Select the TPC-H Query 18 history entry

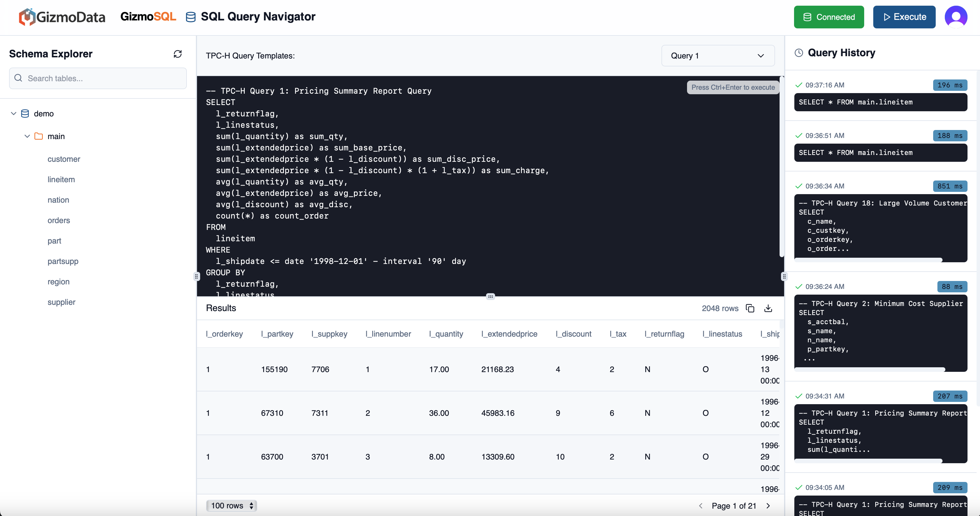click(x=880, y=226)
